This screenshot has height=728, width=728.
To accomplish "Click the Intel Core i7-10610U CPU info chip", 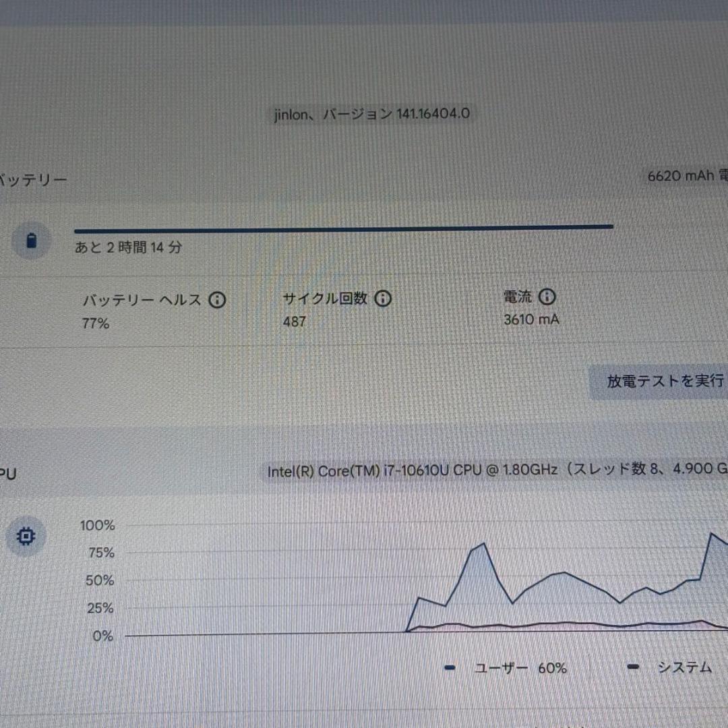I will pyautogui.click(x=495, y=471).
